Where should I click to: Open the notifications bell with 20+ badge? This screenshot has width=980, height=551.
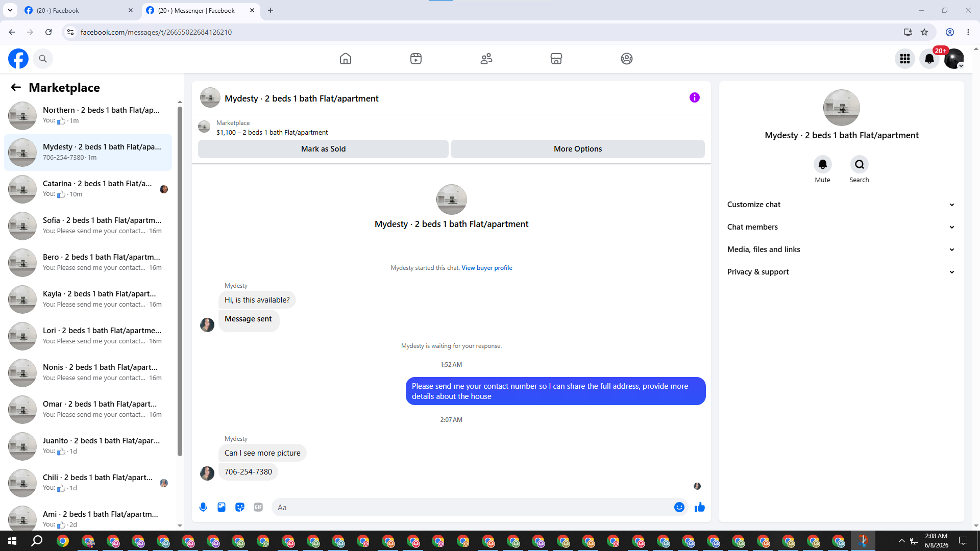click(x=929, y=59)
